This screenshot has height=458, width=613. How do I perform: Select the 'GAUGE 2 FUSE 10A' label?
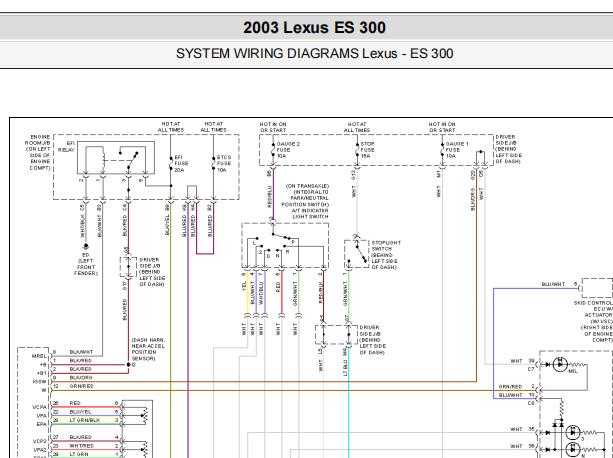coord(288,150)
